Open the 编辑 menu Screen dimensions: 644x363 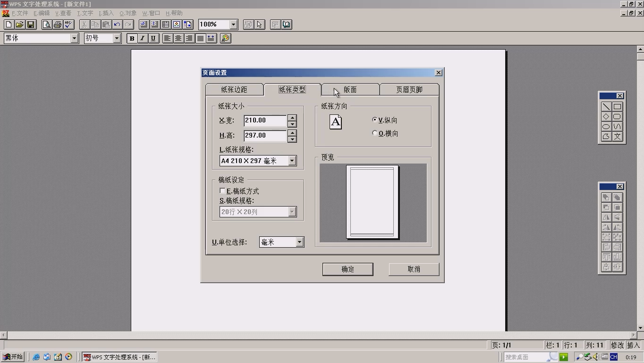tap(42, 13)
